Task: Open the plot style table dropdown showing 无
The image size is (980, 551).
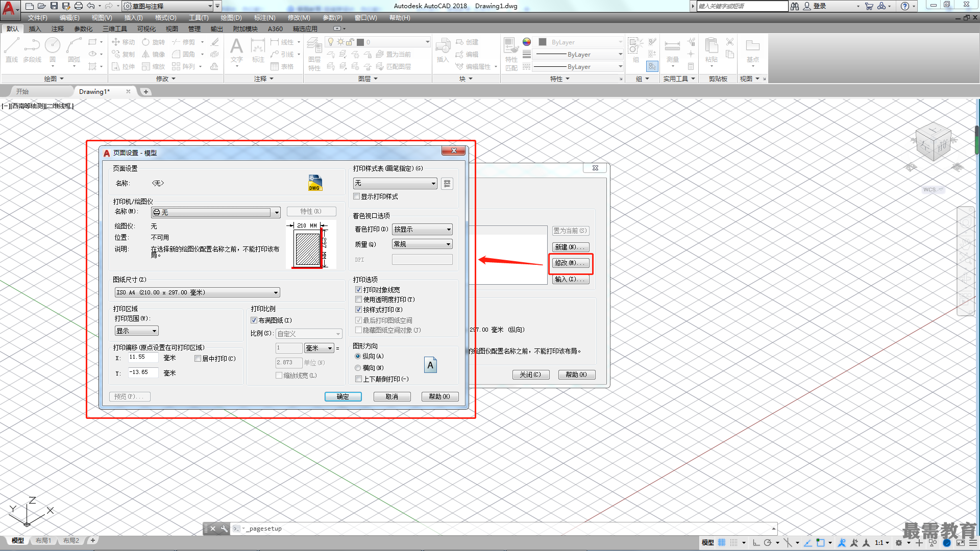Action: point(395,183)
